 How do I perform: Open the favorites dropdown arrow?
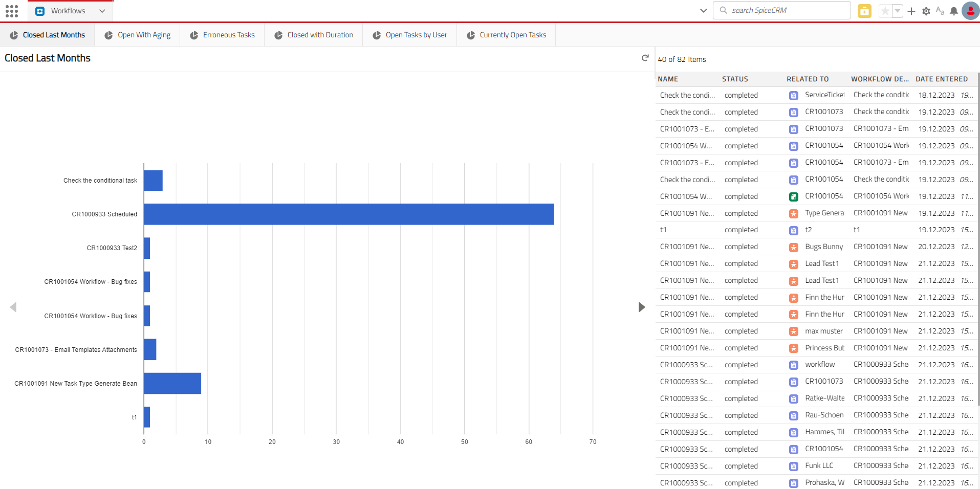898,11
